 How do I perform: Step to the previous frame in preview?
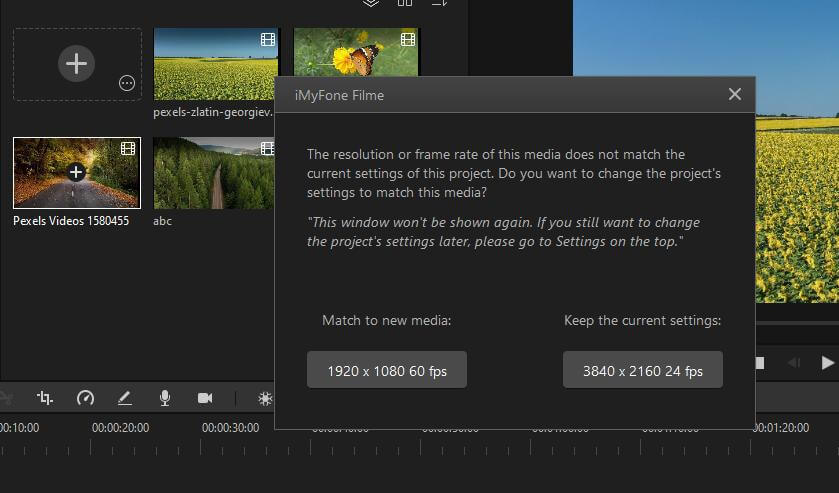click(794, 363)
